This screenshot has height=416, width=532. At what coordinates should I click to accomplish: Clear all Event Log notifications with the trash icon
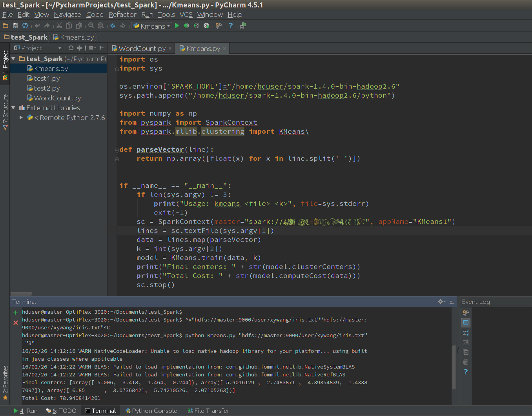[466, 362]
